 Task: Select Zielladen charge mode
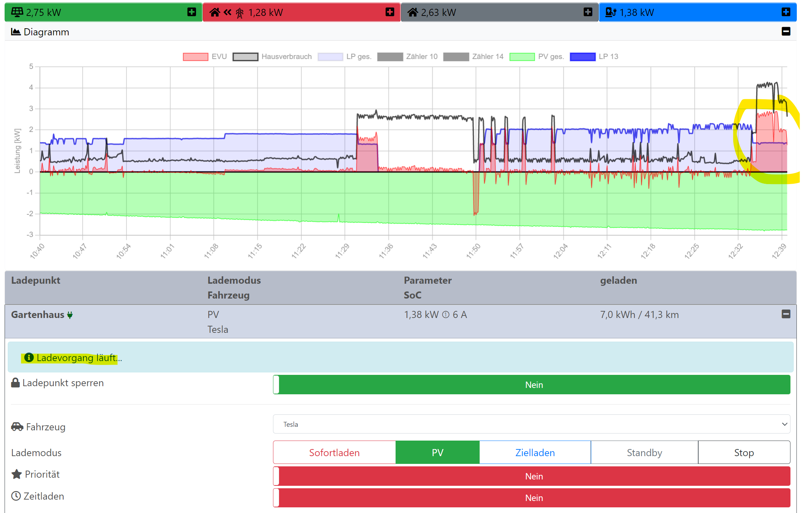(535, 453)
